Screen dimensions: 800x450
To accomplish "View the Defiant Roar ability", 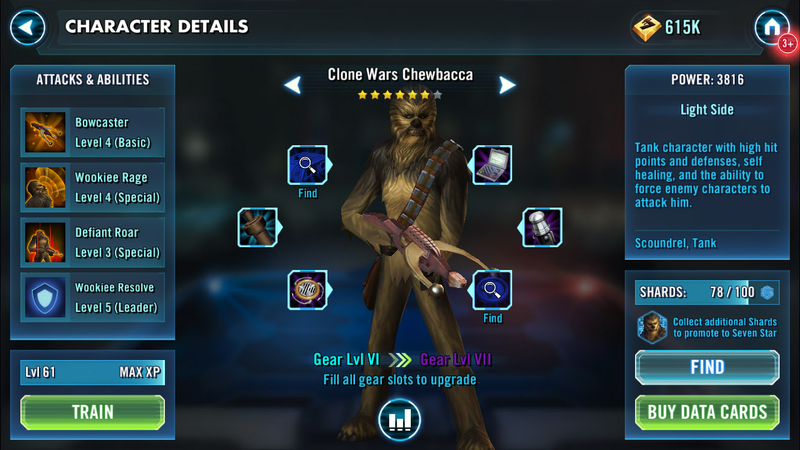I will (92, 242).
